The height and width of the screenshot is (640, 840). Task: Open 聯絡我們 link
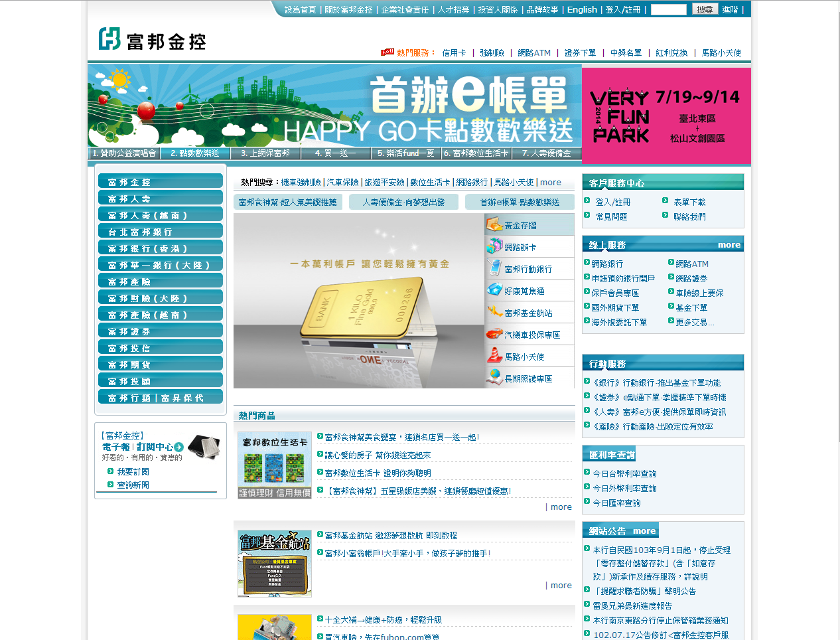pyautogui.click(x=689, y=216)
